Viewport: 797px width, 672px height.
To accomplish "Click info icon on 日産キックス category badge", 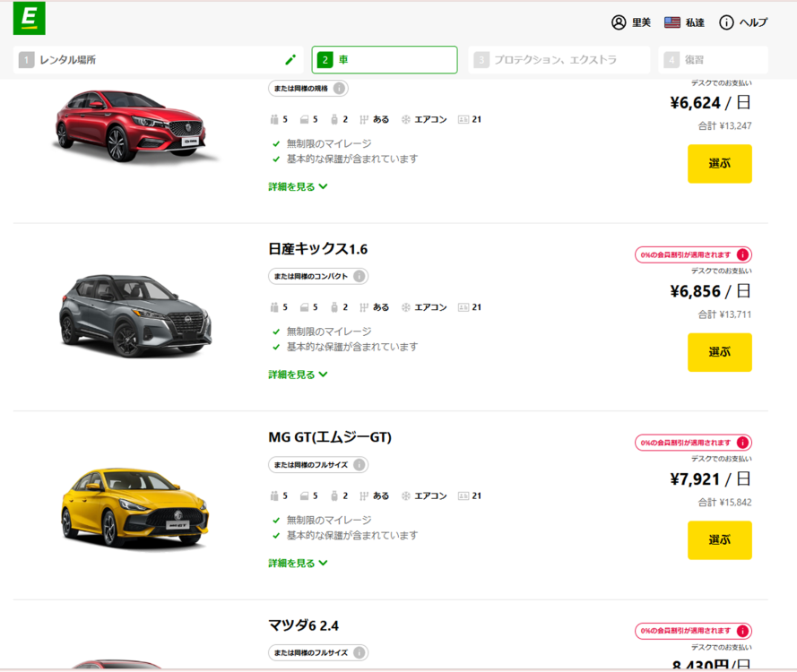I will pos(359,276).
